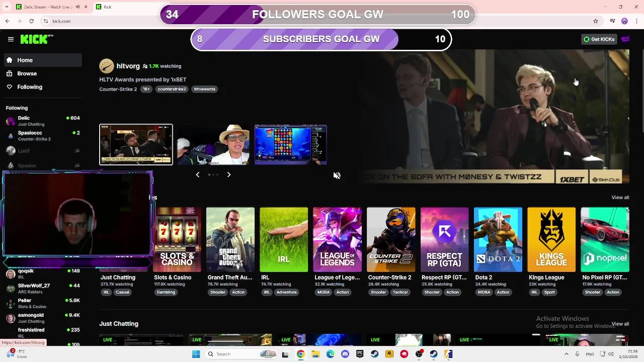
Task: Select the HLTV sofa interview thumbnail
Action: [136, 144]
